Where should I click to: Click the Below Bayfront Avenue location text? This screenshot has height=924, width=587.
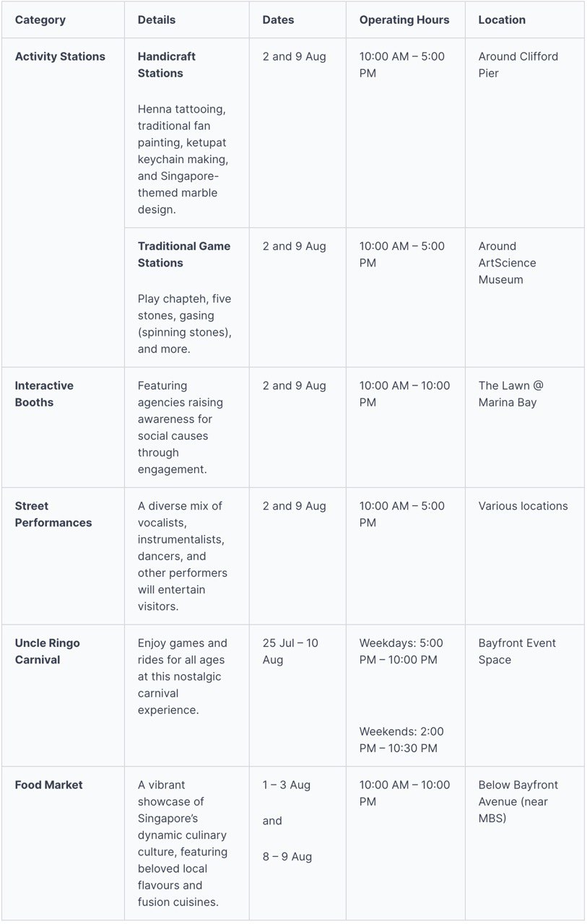pyautogui.click(x=518, y=801)
